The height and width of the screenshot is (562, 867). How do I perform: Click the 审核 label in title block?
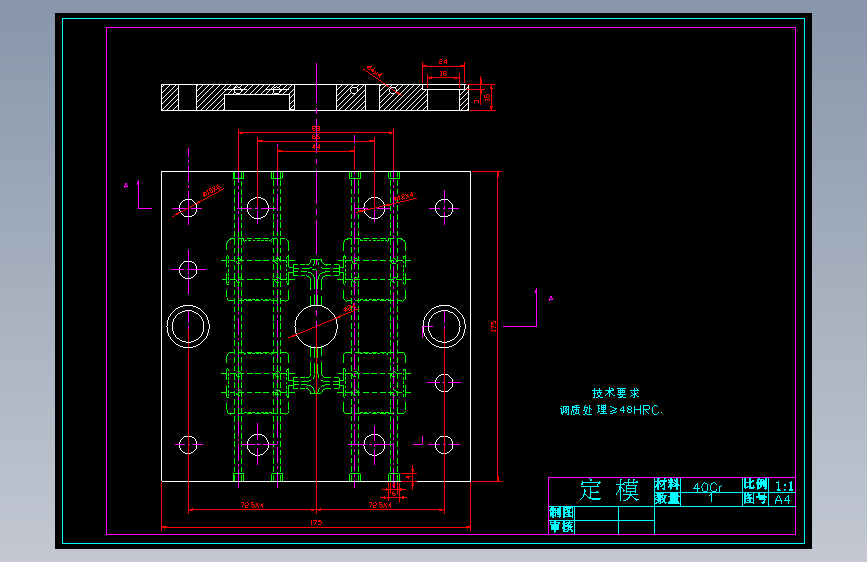pos(561,527)
